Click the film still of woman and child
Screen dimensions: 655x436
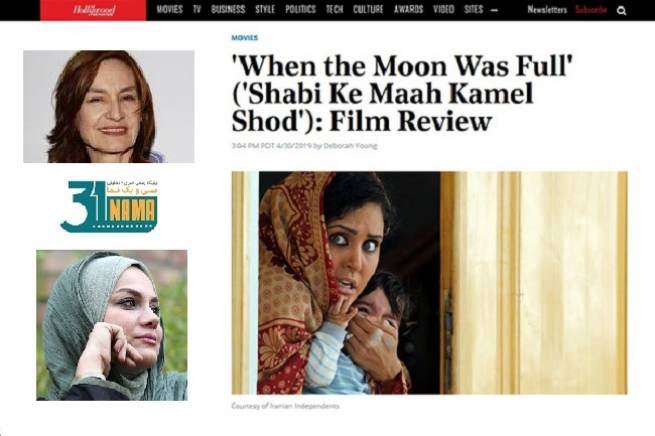coord(429,283)
